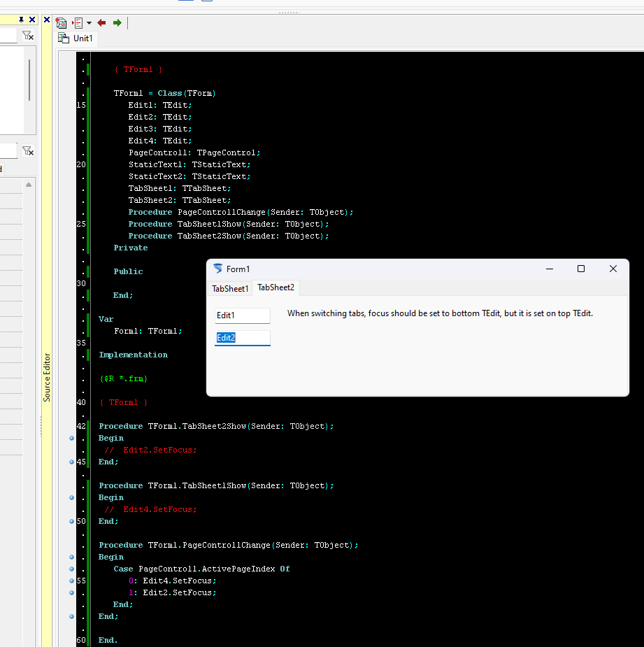Click the 'TabSheet1: TTabSheet;' declaration

coord(180,189)
